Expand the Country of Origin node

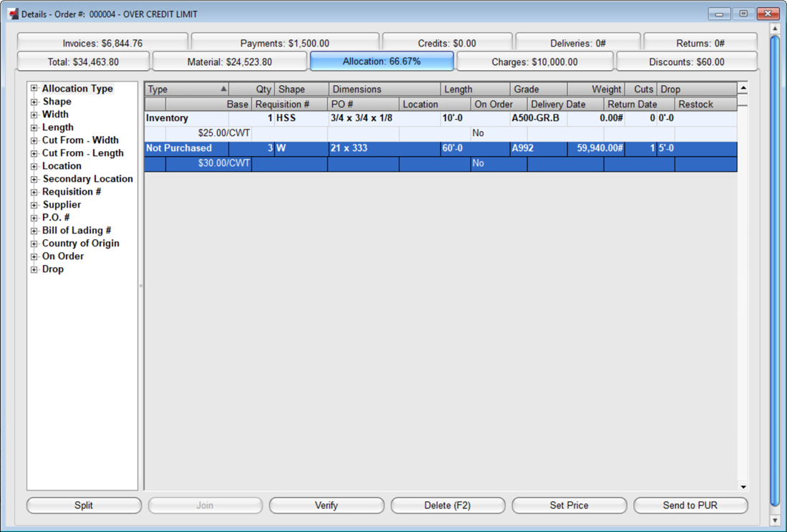[34, 243]
